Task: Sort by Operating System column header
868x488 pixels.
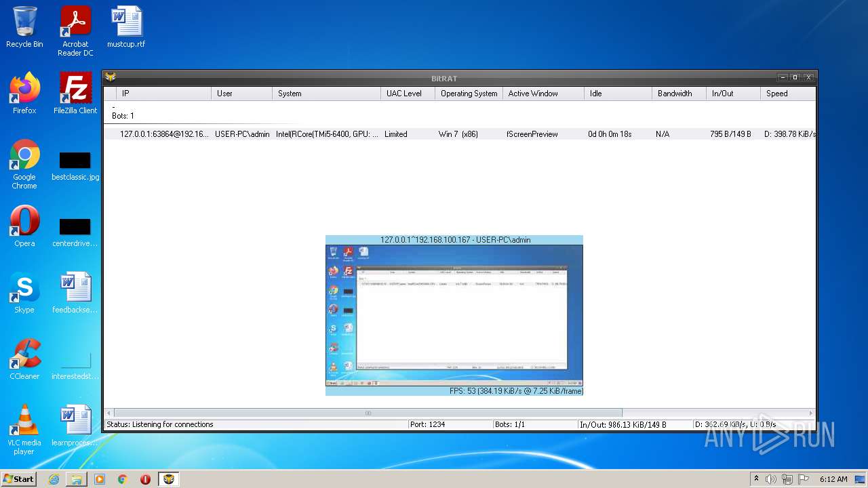Action: 469,94
